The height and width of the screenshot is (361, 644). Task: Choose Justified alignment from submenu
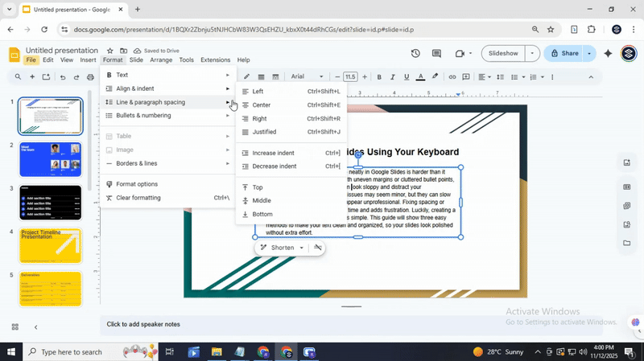(264, 132)
